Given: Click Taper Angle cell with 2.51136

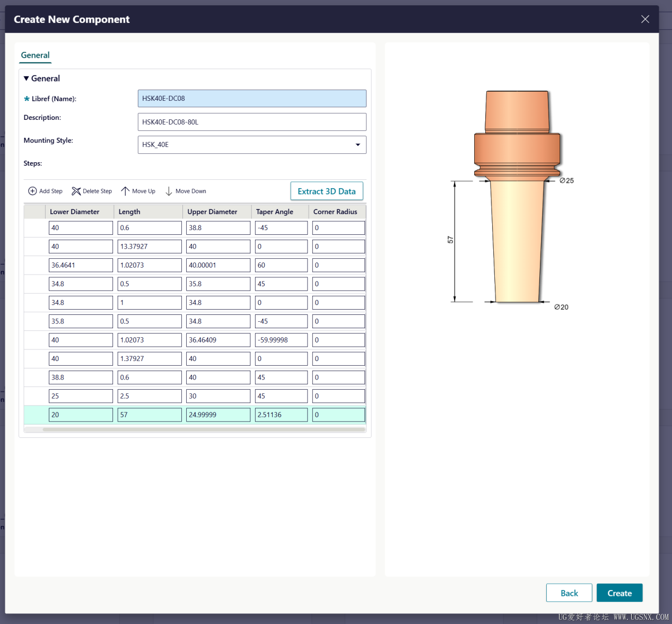Looking at the screenshot, I should click(x=281, y=415).
